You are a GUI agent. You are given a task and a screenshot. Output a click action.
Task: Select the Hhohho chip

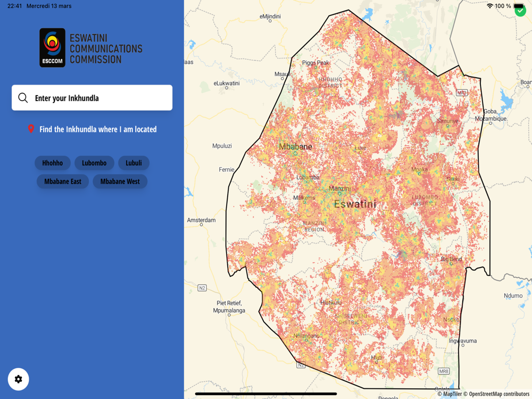click(x=53, y=163)
